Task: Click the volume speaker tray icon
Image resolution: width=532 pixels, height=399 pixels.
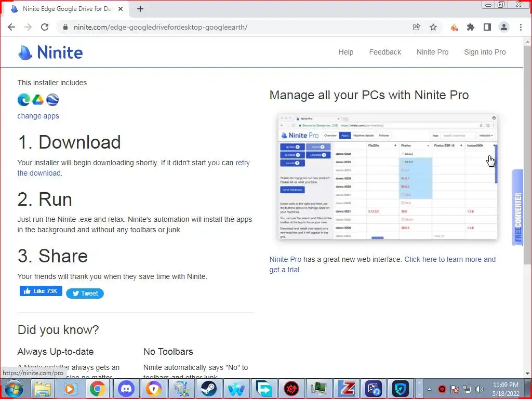Action: coord(479,389)
